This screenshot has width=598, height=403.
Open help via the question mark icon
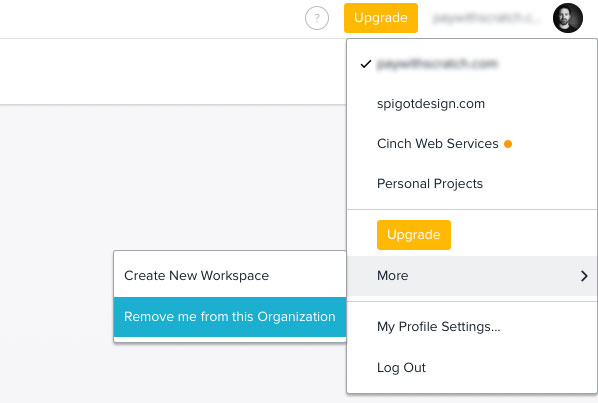click(x=317, y=18)
